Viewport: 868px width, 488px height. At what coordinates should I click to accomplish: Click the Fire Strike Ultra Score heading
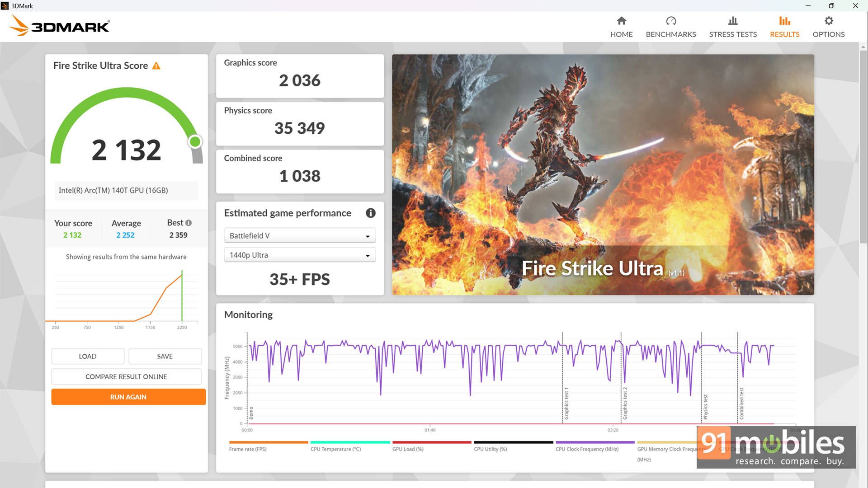[100, 66]
